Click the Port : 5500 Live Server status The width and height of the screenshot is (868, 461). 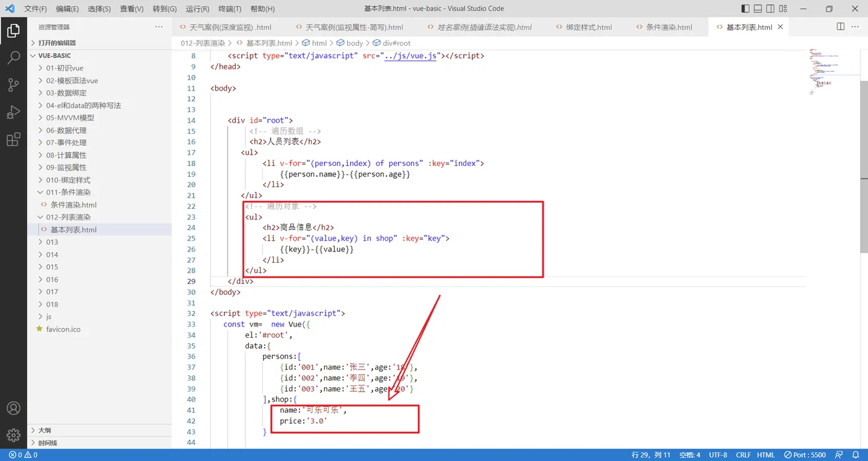click(x=805, y=455)
